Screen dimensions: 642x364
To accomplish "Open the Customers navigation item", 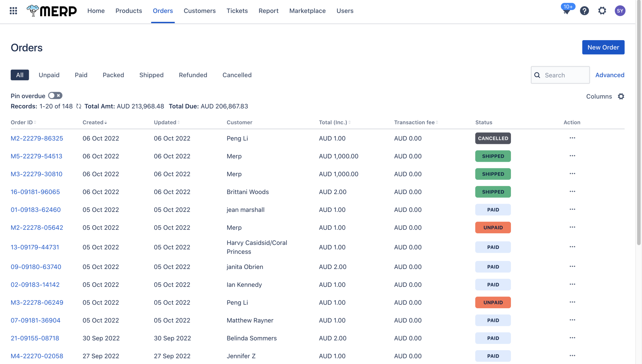I will [200, 11].
